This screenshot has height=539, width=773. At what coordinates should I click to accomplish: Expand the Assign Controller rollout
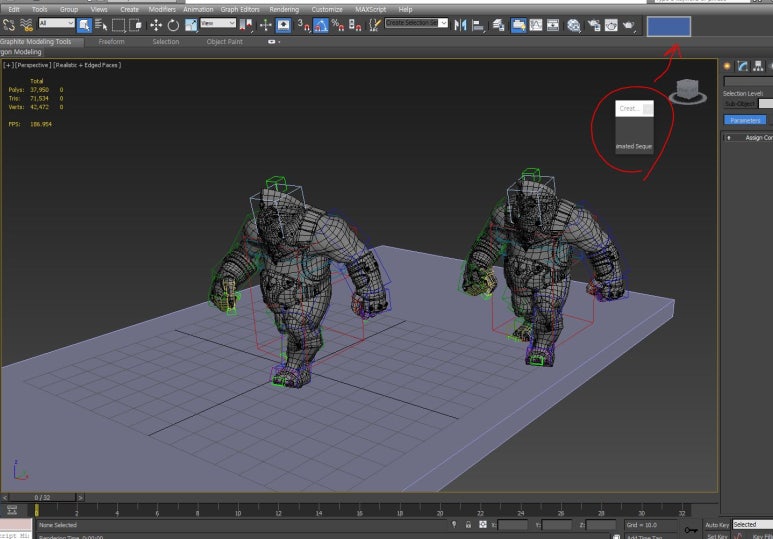748,138
